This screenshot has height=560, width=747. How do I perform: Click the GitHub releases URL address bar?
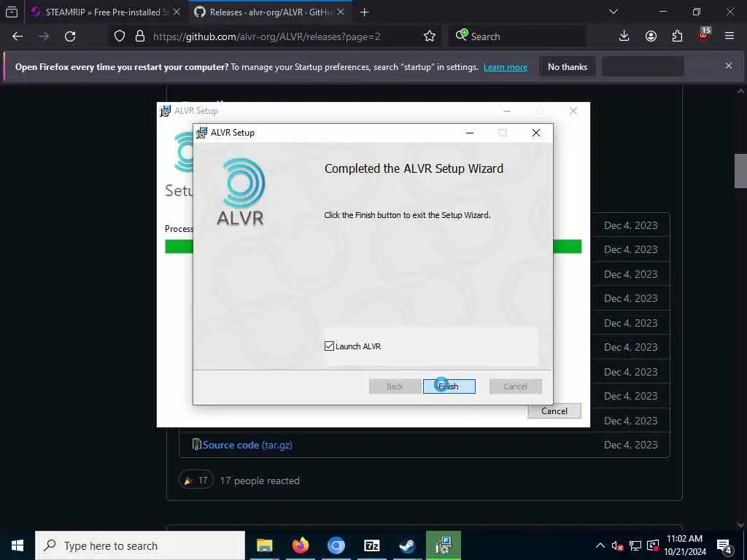tap(267, 36)
